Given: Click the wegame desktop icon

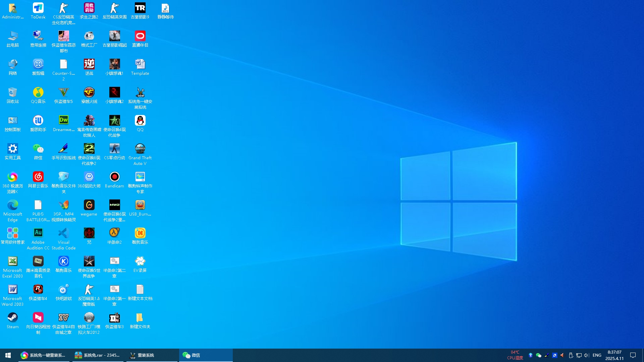Looking at the screenshot, I should pos(89,205).
